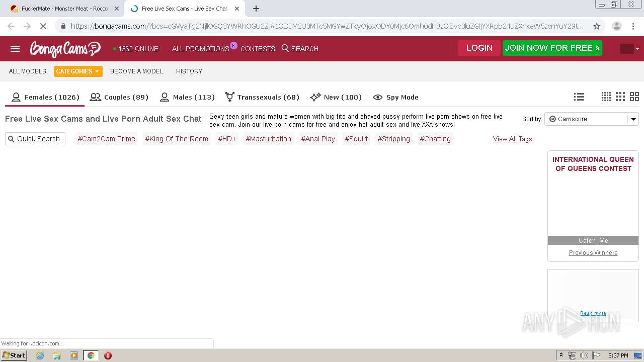Screen dimensions: 644x362
Task: Click the #Cam2Cam Prime tag
Action: (106, 139)
